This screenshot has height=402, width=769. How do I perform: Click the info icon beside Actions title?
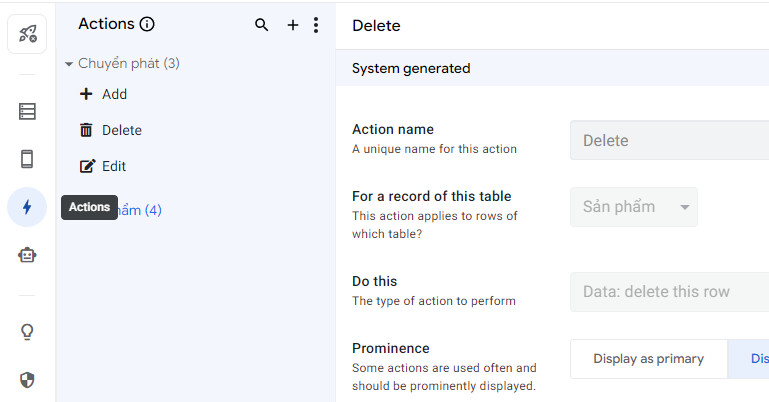click(x=147, y=25)
